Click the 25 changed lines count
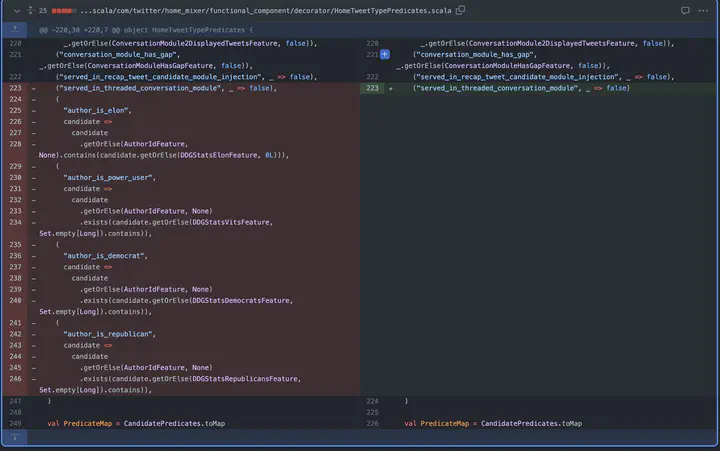This screenshot has height=451, width=720. coord(43,10)
